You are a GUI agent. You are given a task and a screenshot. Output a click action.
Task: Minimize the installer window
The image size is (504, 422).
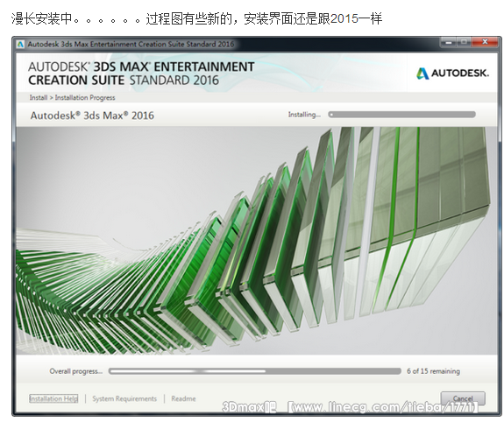click(x=448, y=42)
